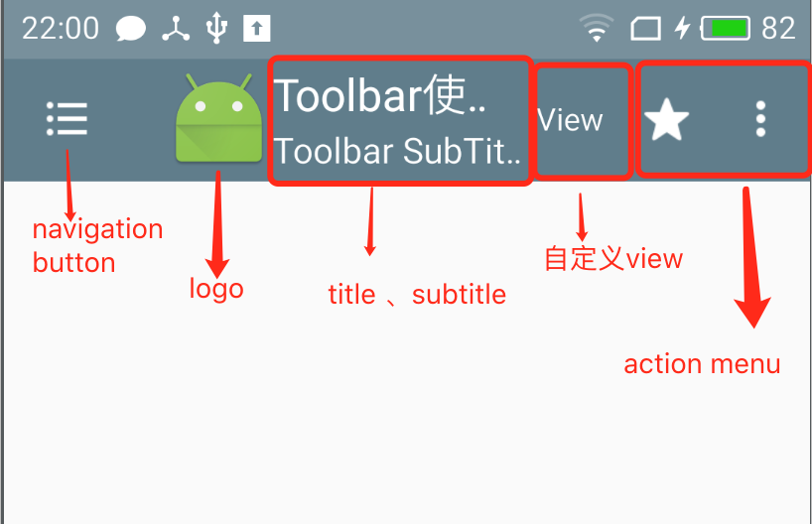Tap the chat bubble notification icon
812x524 pixels.
click(x=130, y=28)
